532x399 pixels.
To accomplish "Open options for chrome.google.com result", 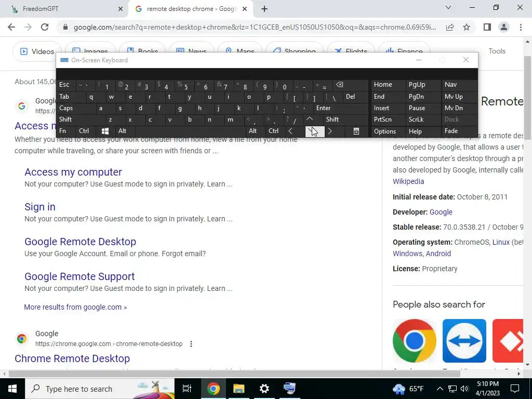I will pos(191,344).
